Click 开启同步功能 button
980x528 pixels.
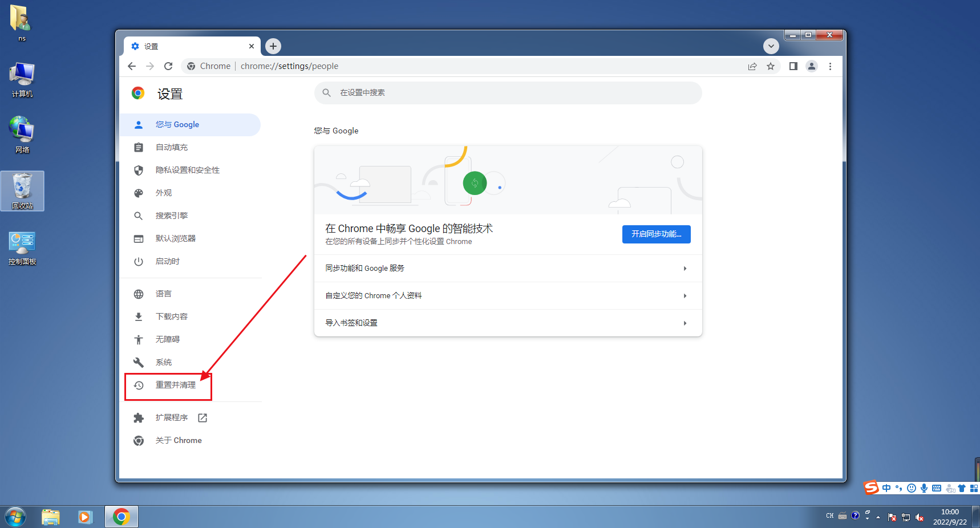[656, 234]
